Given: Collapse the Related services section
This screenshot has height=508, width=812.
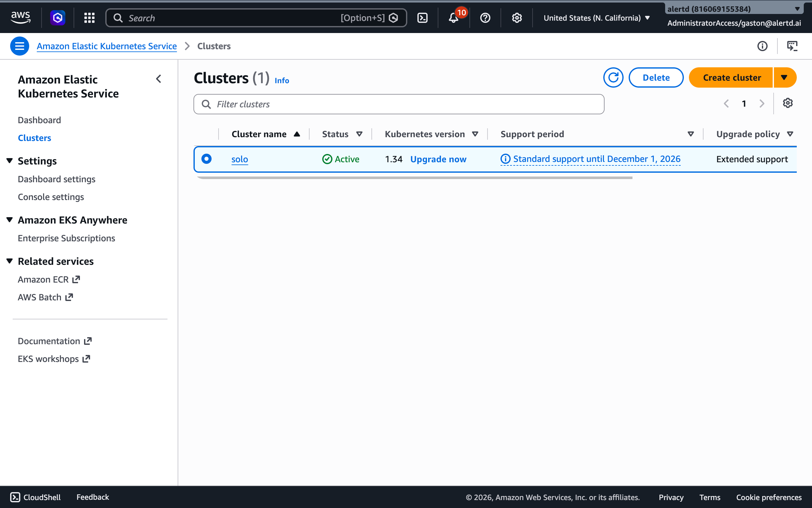Looking at the screenshot, I should 10,261.
